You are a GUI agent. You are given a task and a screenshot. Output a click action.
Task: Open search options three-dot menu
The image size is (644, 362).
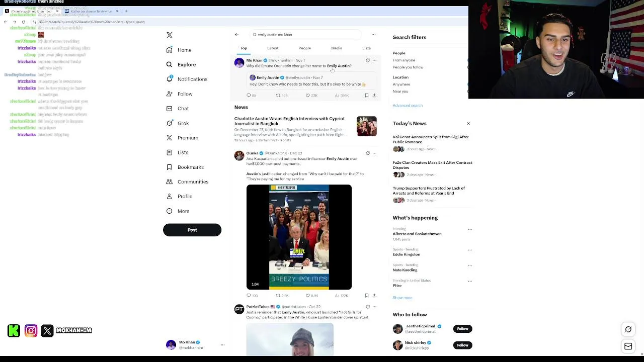[373, 35]
